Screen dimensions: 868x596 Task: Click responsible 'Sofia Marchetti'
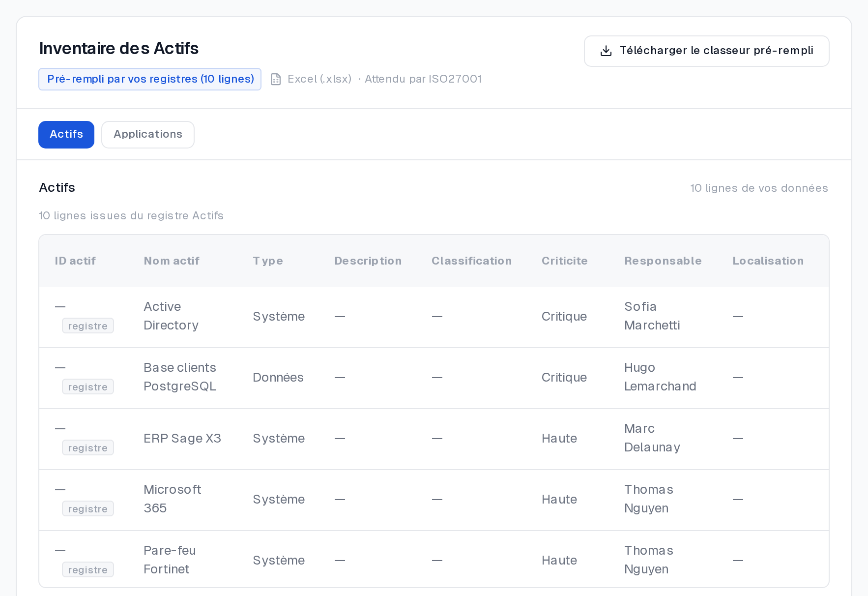coord(652,316)
